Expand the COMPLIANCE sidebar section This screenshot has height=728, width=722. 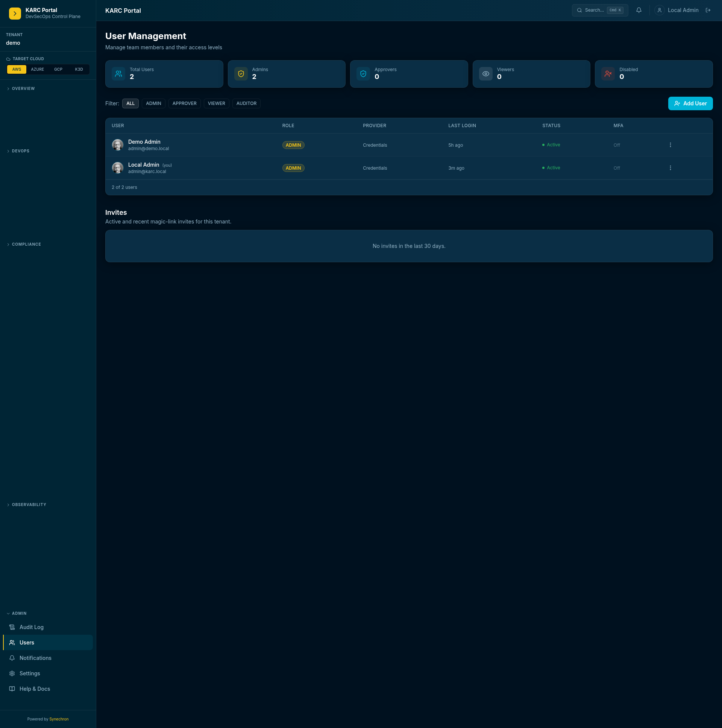pos(26,245)
